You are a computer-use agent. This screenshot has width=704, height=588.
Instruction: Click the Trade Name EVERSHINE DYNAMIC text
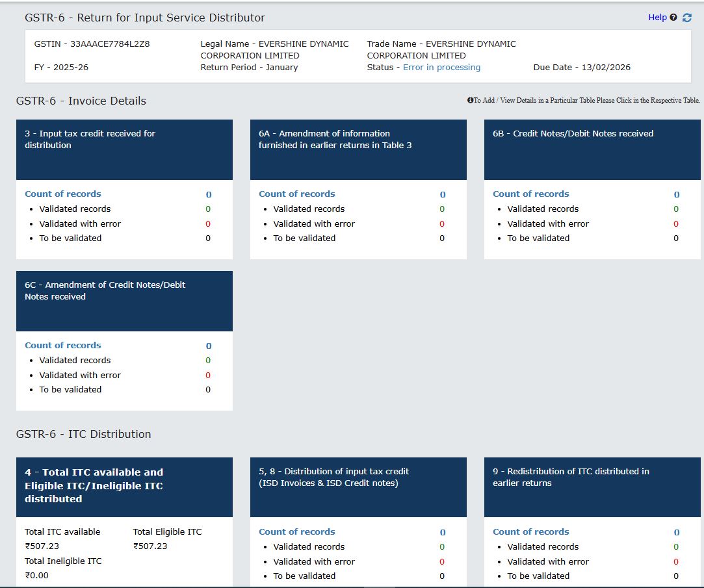[441, 50]
